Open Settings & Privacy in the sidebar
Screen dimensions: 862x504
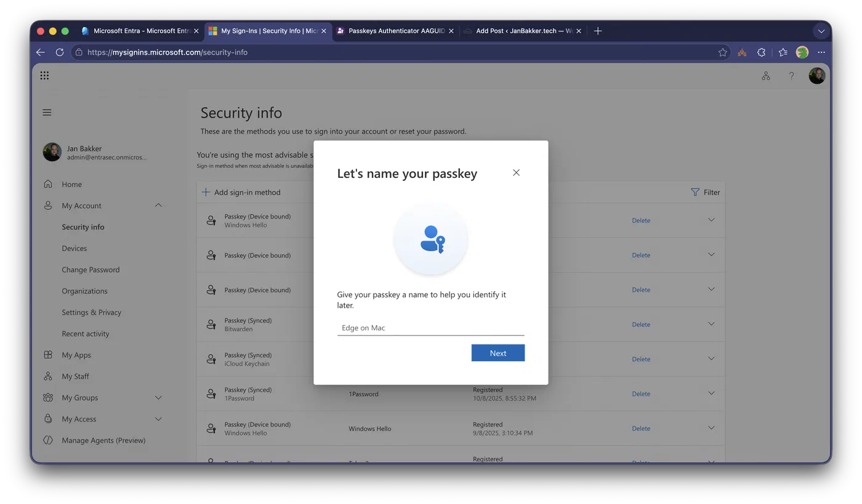coord(92,313)
